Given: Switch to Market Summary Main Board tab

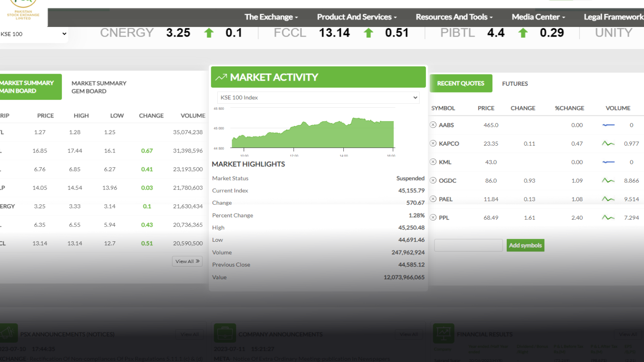Looking at the screenshot, I should click(30, 87).
